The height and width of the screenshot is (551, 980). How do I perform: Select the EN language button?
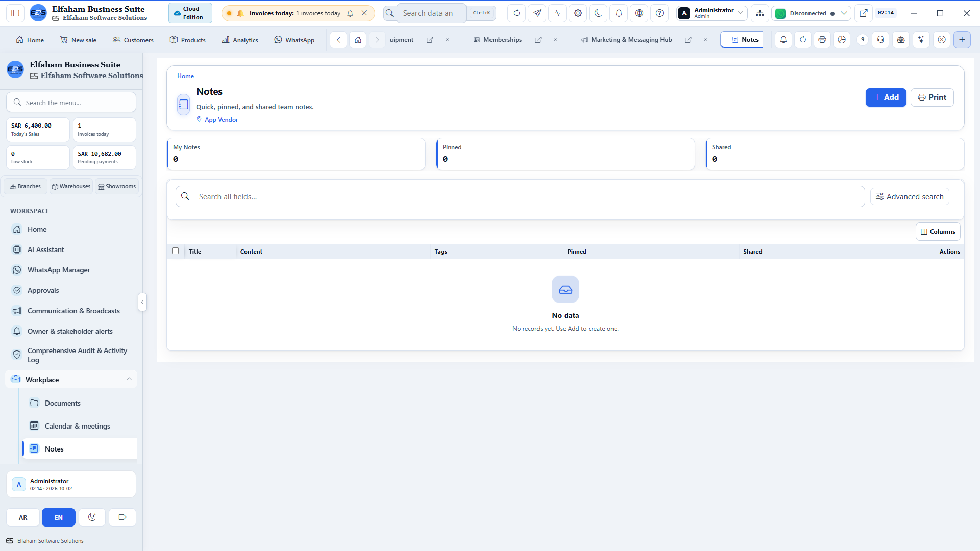(x=59, y=517)
